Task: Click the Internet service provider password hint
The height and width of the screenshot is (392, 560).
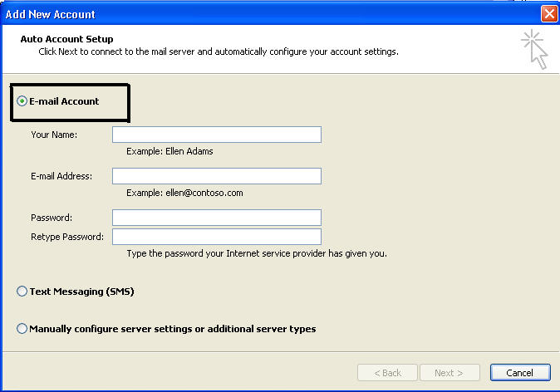Action: point(257,253)
